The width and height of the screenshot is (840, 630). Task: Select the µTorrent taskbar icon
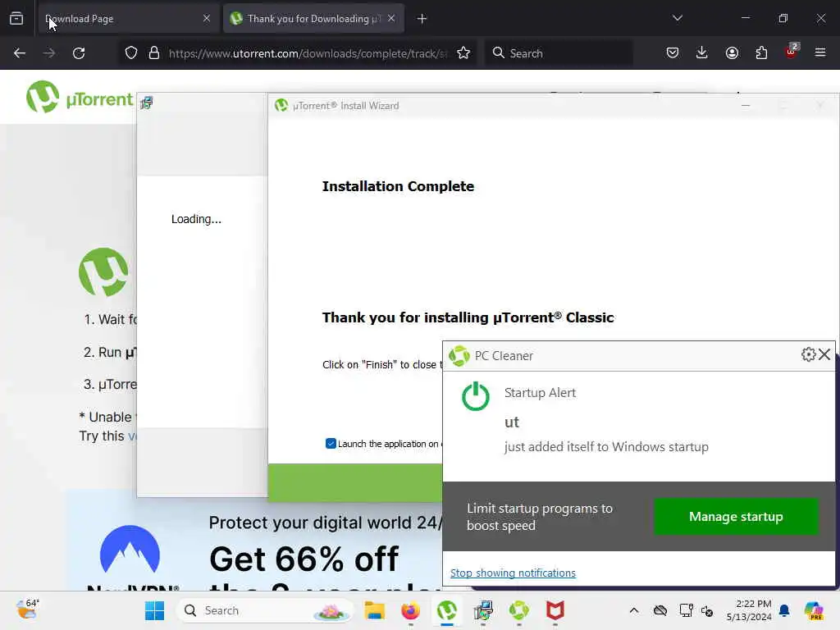pyautogui.click(x=447, y=610)
